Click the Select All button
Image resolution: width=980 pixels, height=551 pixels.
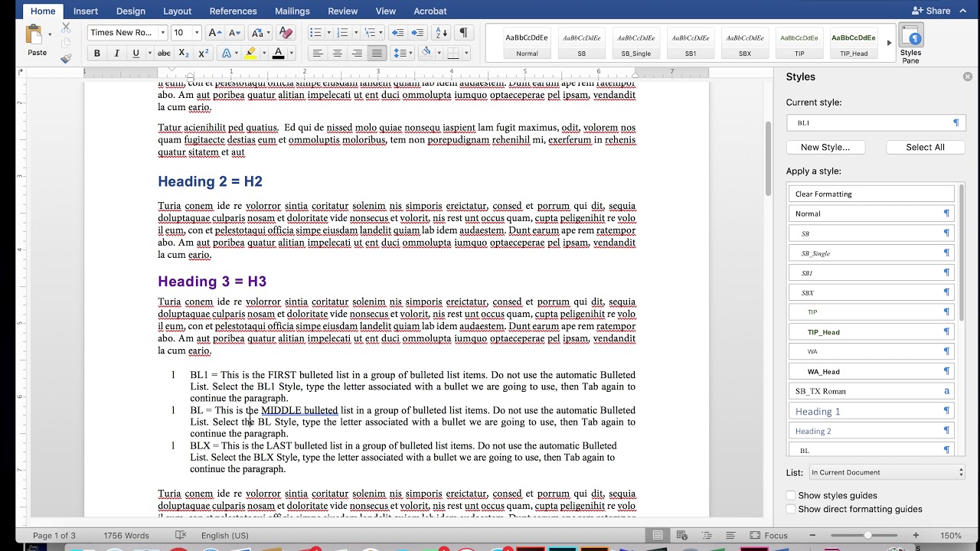coord(925,147)
